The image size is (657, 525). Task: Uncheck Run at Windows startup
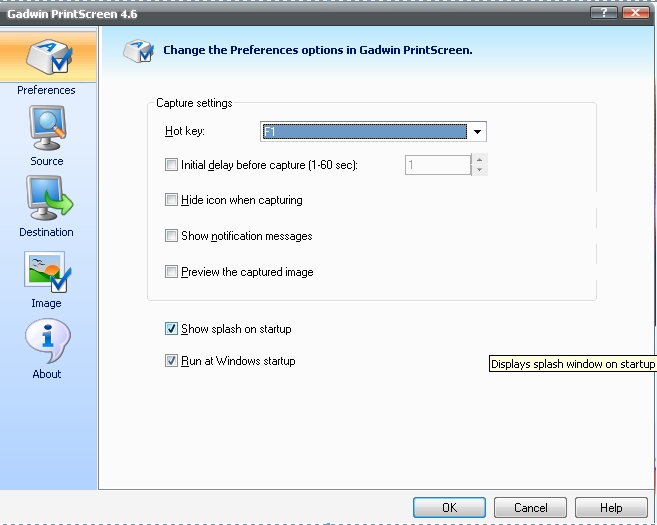point(171,360)
